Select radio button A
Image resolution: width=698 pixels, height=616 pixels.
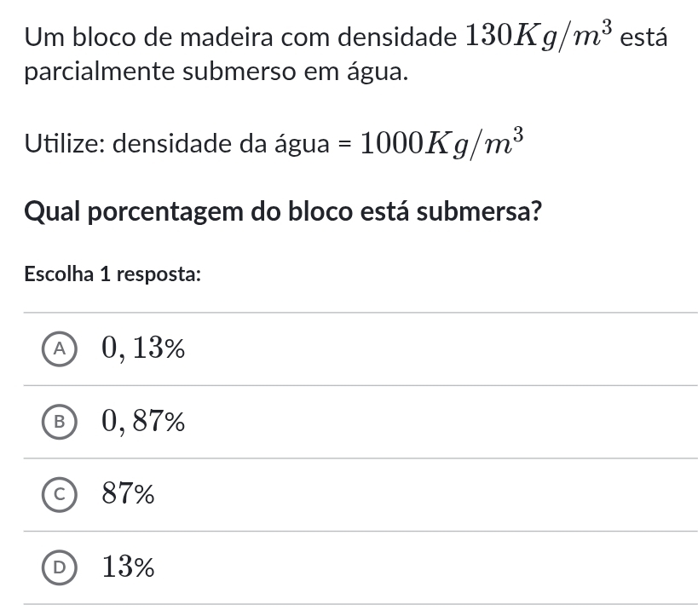(59, 348)
